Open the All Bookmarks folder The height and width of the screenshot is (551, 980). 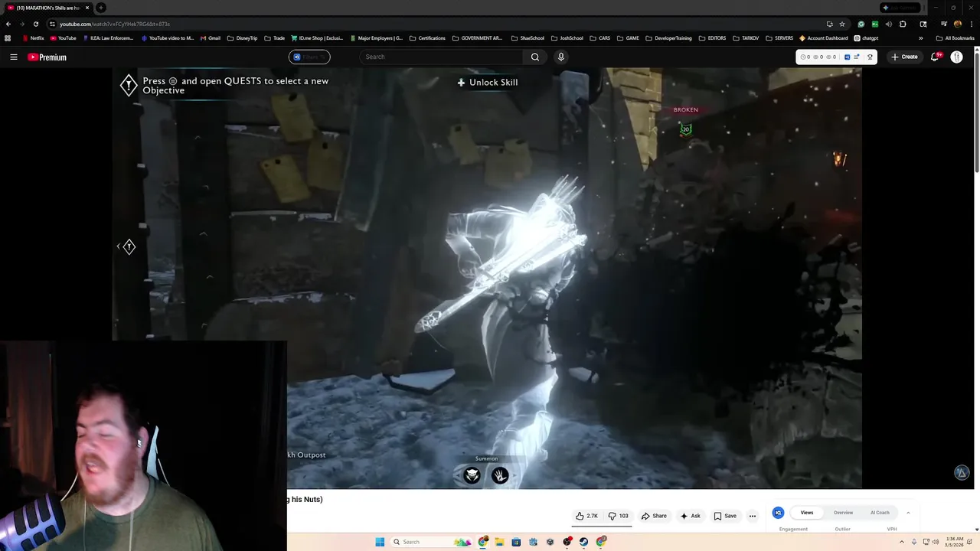coord(955,38)
